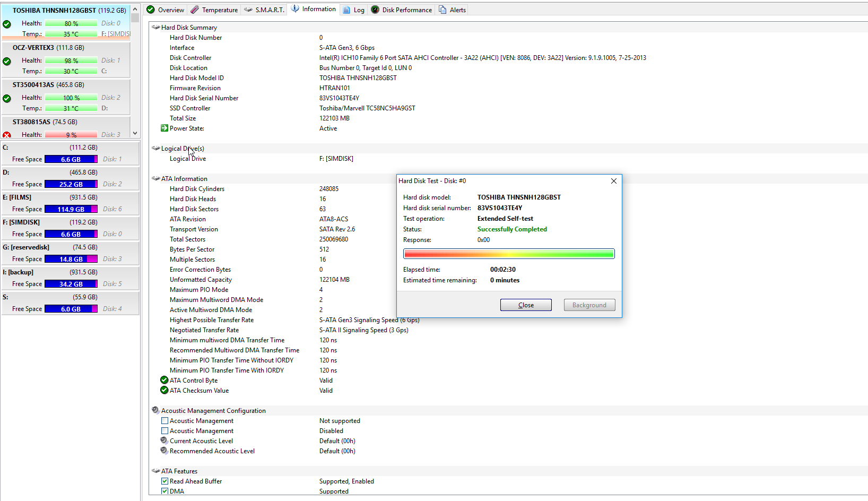Click the green check icon for ATA Control Byte
The height and width of the screenshot is (501, 868).
point(164,380)
